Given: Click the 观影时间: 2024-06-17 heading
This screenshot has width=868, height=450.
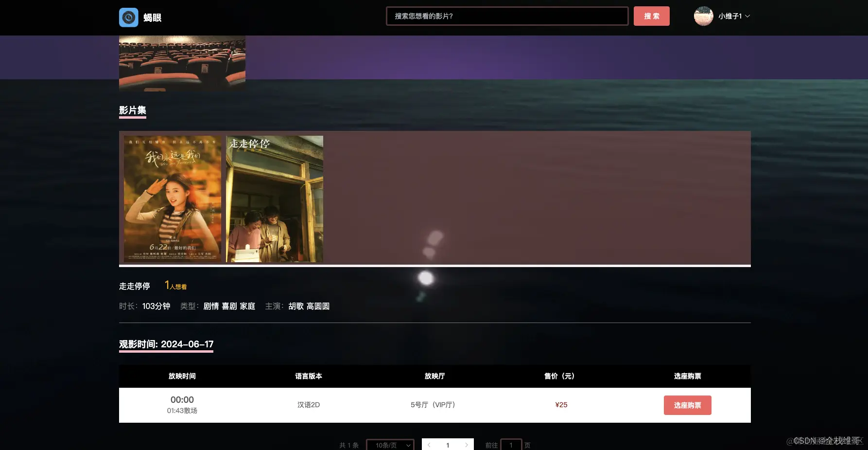Looking at the screenshot, I should [x=166, y=344].
